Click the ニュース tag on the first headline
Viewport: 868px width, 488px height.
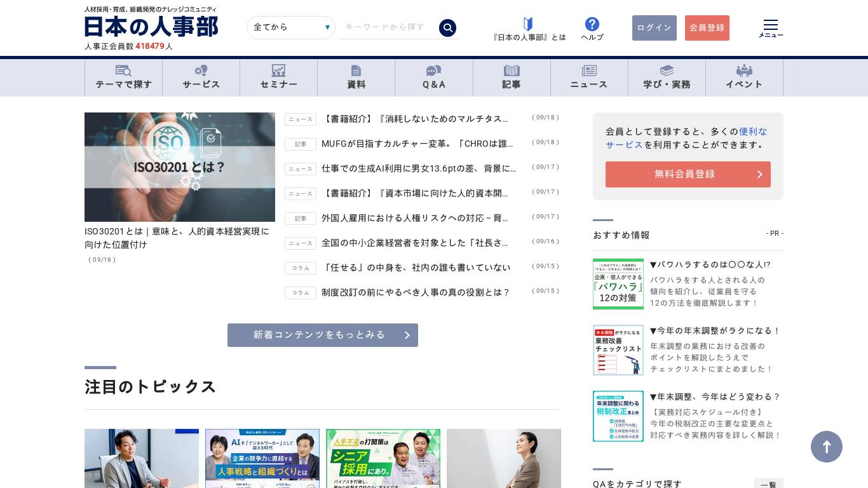coord(301,119)
